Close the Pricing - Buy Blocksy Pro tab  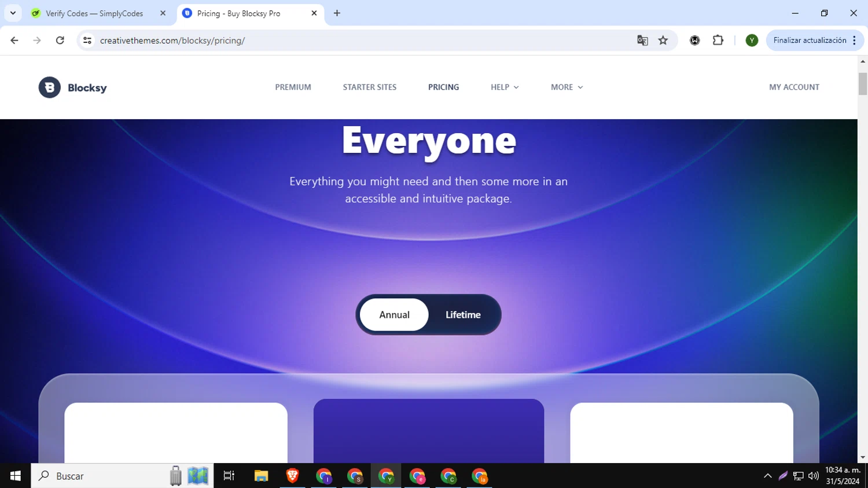314,13
